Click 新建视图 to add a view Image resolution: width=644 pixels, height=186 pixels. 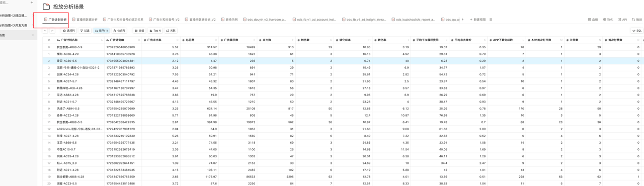pos(478,20)
